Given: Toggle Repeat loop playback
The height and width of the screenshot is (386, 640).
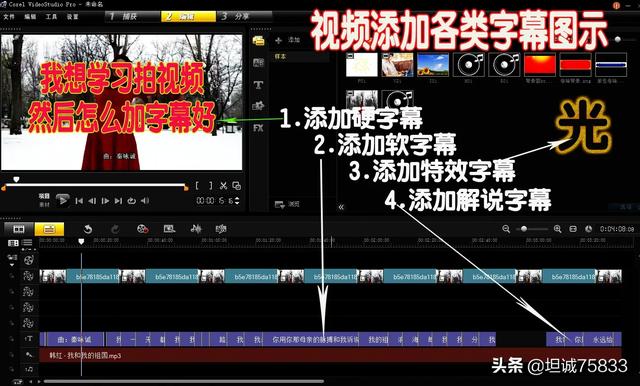Looking at the screenshot, I should (131, 201).
